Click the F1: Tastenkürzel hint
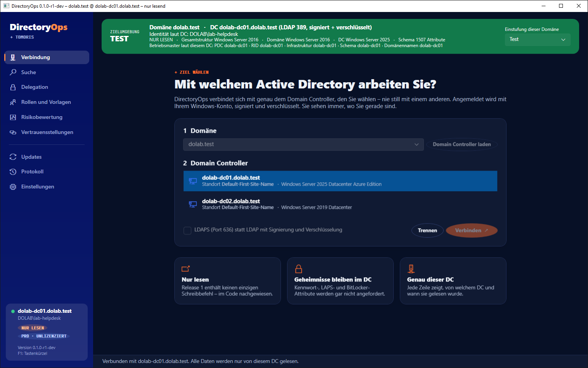The width and height of the screenshot is (588, 368). coord(32,353)
